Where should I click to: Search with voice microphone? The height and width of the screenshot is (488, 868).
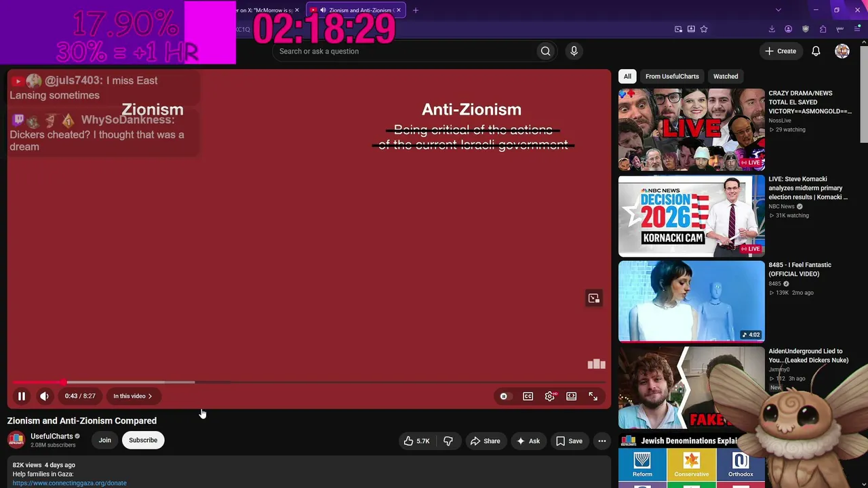[574, 52]
